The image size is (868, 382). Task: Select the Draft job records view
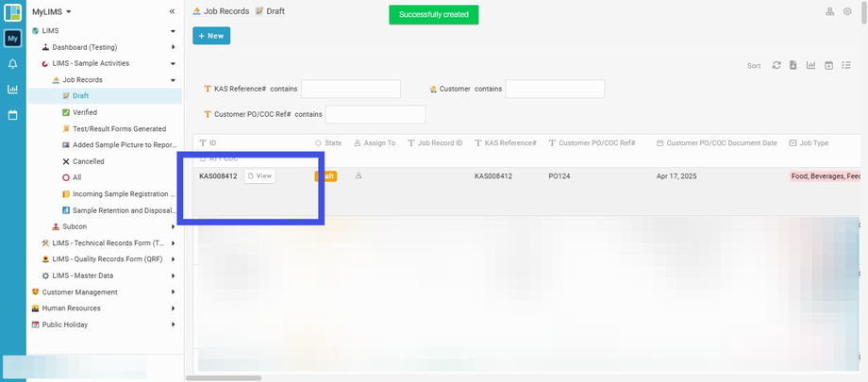pos(105,96)
